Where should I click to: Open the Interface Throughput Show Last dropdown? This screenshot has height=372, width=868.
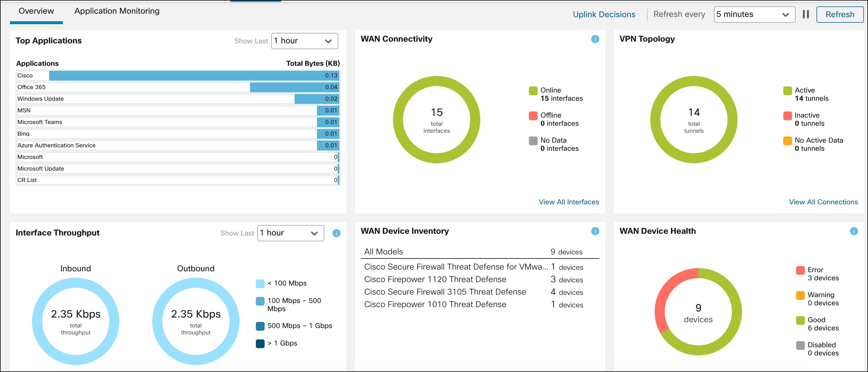click(290, 233)
